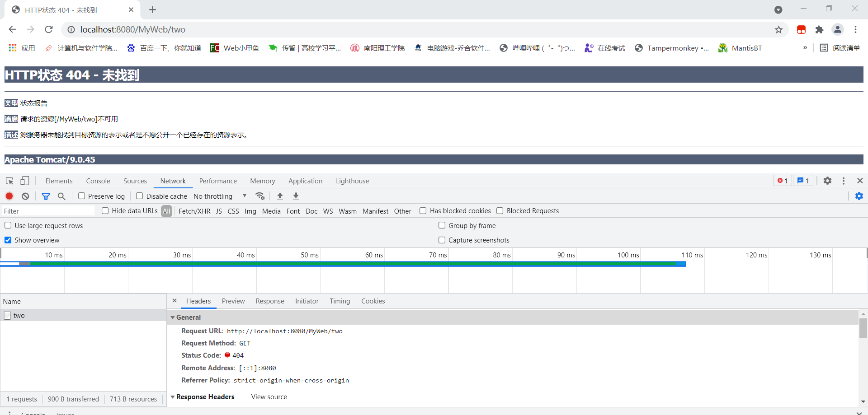Enable Capture screenshots
The image size is (868, 415).
click(x=442, y=240)
